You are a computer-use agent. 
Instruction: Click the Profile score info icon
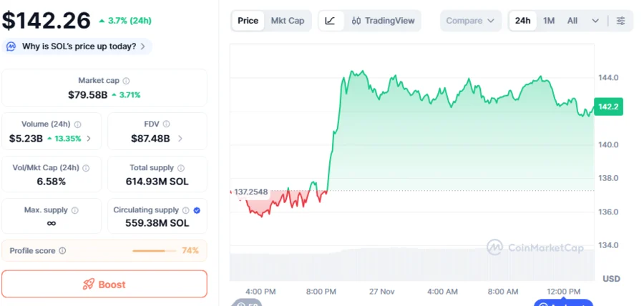[62, 251]
